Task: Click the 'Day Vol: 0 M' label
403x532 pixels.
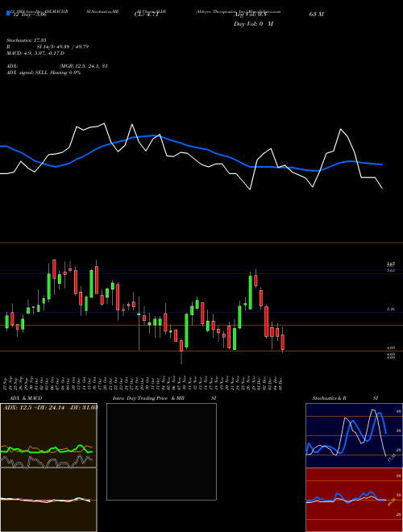Action: (x=253, y=24)
